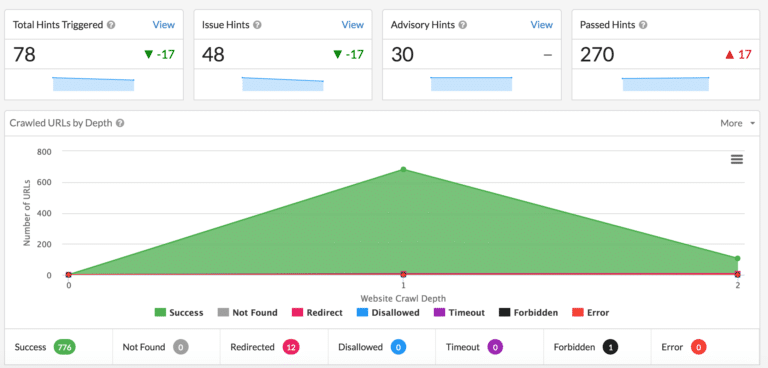
Task: Click the Advisory Hints value 30
Action: [x=402, y=54]
